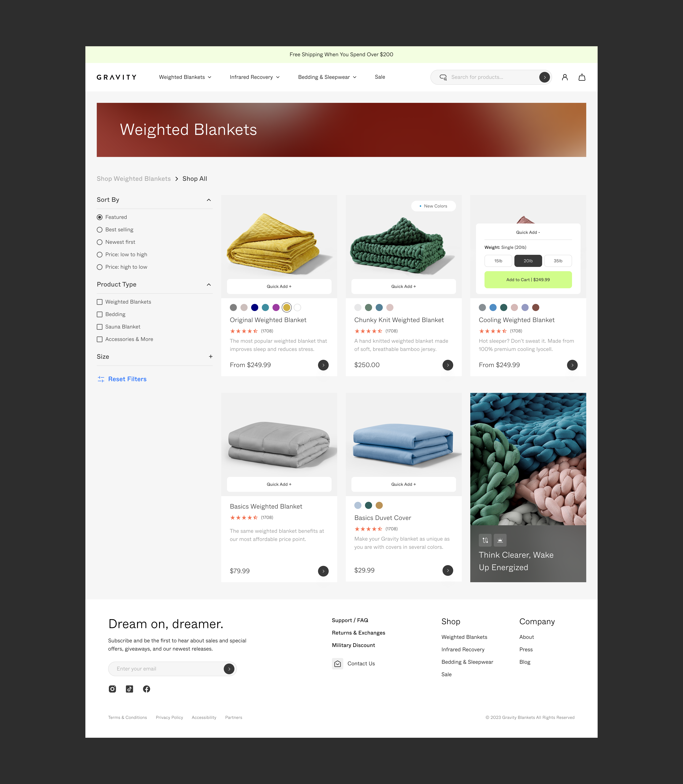This screenshot has height=784, width=683.
Task: Open the Bedding & Sleepwear nav menu
Action: click(x=327, y=77)
